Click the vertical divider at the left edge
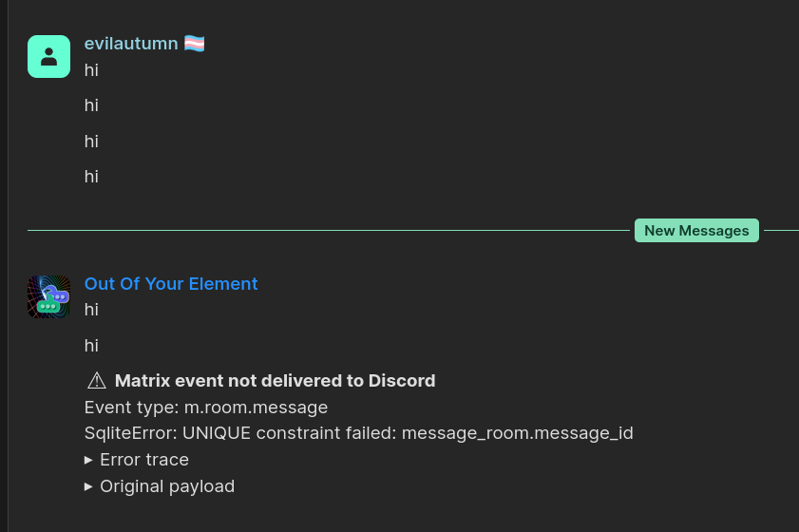Screen dimensions: 799x532 9,266
